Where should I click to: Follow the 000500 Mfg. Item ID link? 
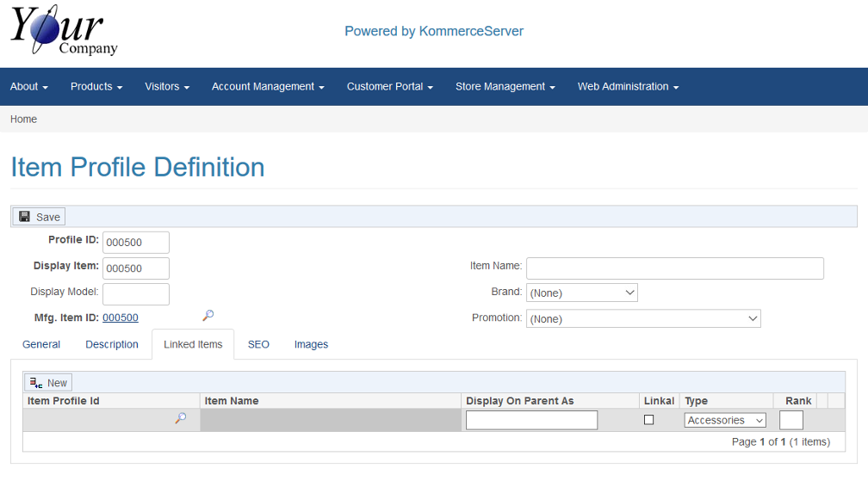pos(121,317)
